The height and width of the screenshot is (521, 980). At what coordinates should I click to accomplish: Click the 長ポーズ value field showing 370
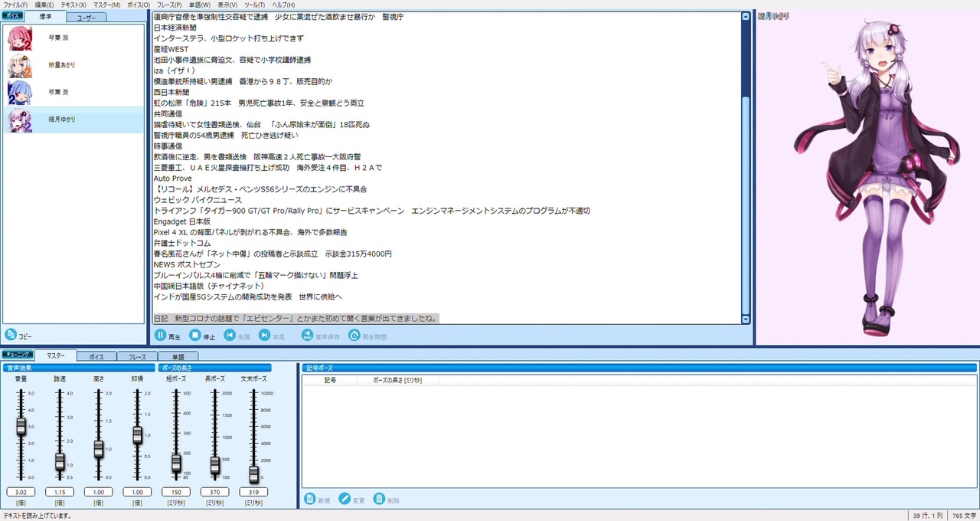[215, 492]
